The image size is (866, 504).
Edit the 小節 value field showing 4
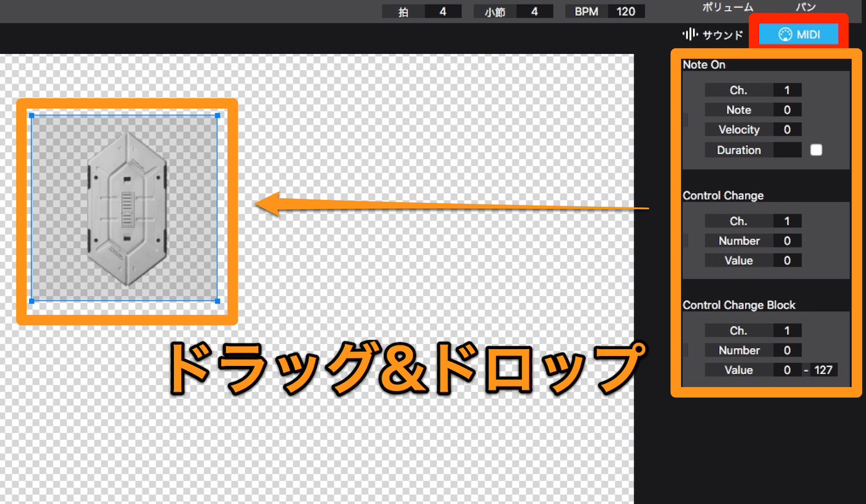534,12
